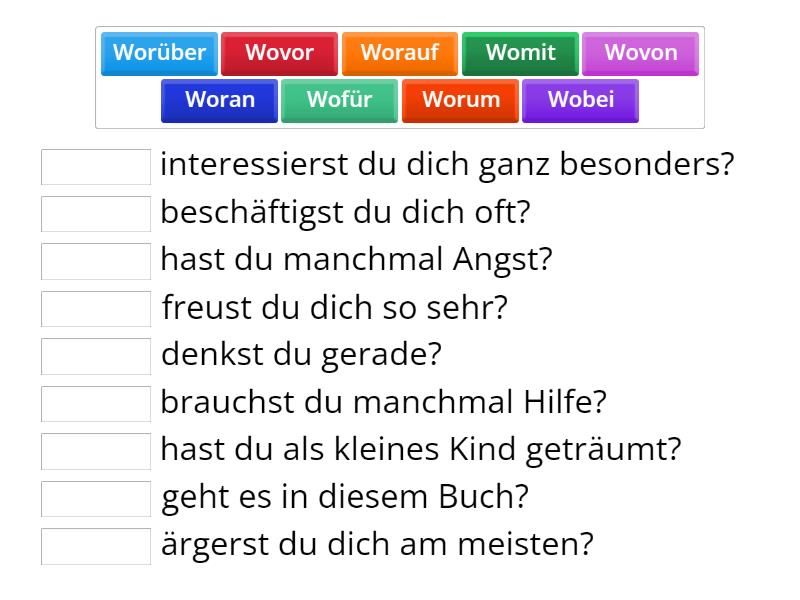Viewport: 800px width, 600px height.
Task: Select the red-orange 'Worum' tile
Action: coord(460,100)
